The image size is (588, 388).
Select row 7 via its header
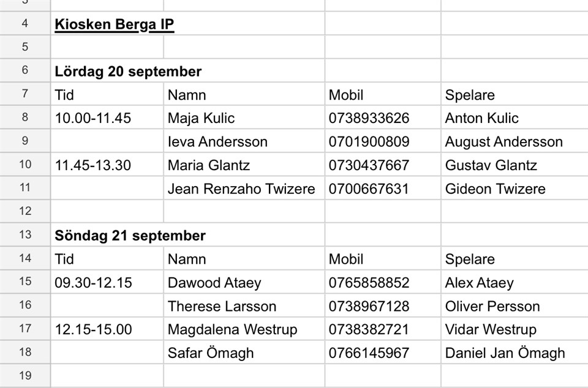[x=25, y=94]
